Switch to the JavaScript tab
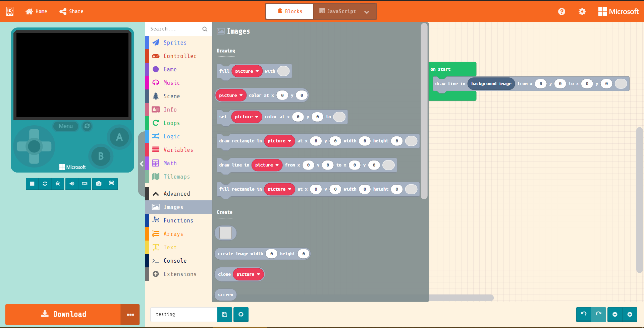This screenshot has width=644, height=328. click(x=337, y=11)
